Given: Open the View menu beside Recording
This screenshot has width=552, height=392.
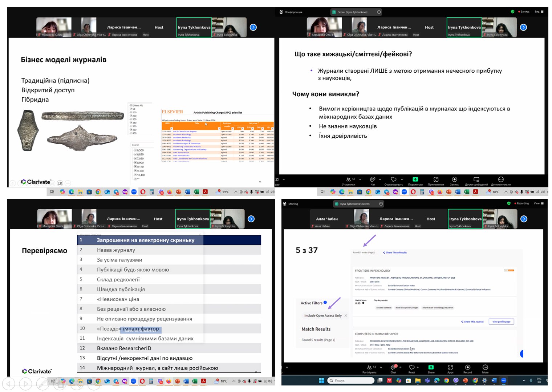Looking at the screenshot, I should click(539, 203).
